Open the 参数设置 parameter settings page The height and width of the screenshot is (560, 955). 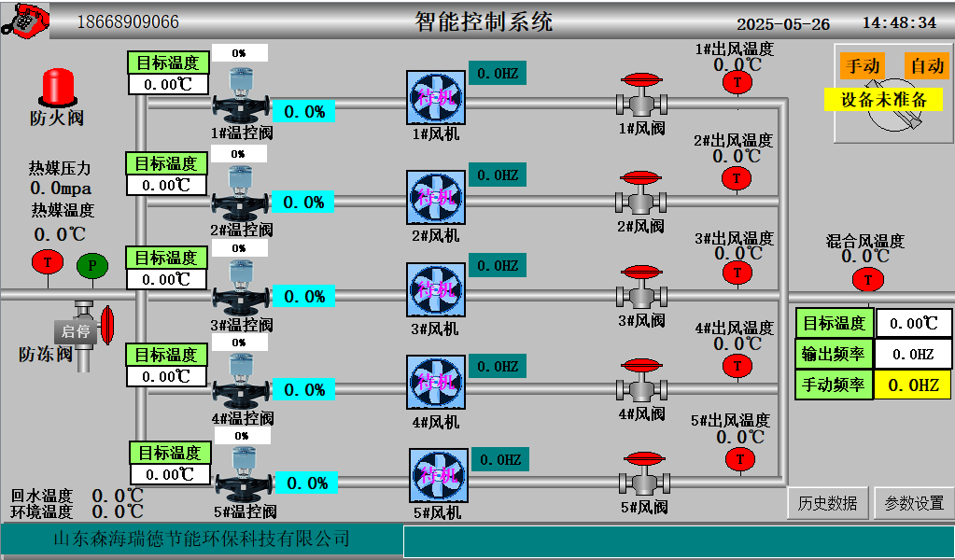[x=914, y=503]
